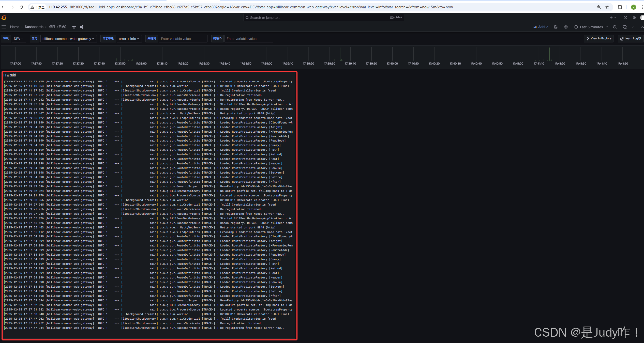Viewport: 644px width, 343px height.
Task: Expand the DEV environment dropdown
Action: (x=19, y=39)
